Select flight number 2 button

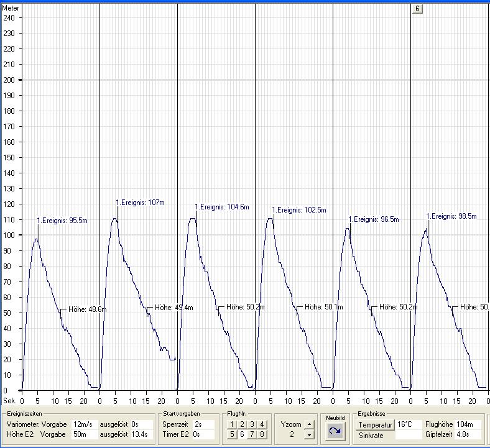pos(242,424)
